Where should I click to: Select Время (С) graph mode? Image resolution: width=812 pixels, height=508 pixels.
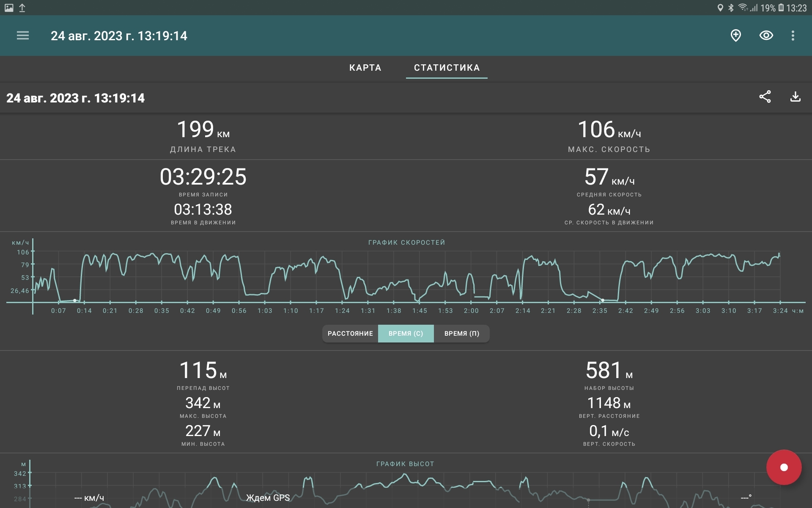coord(406,334)
